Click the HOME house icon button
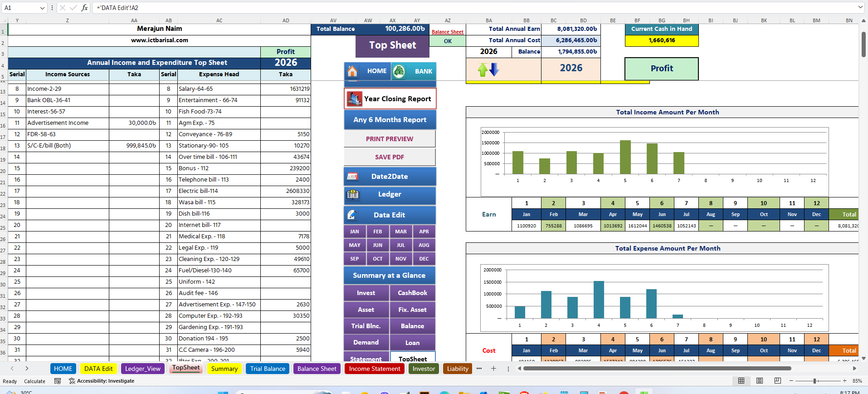The height and width of the screenshot is (394, 868). coord(352,71)
